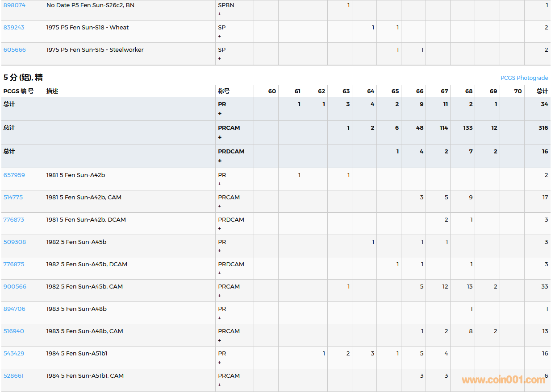Click the 总计 column header
551x392 pixels.
click(542, 91)
